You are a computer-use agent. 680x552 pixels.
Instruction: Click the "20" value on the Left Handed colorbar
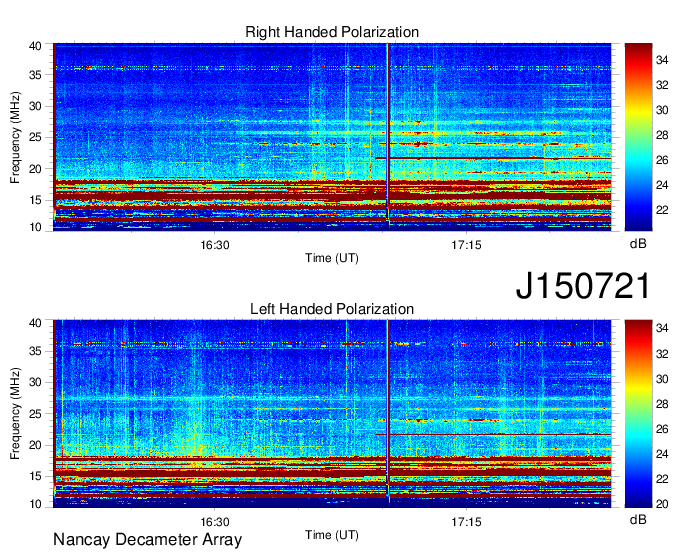[x=662, y=504]
